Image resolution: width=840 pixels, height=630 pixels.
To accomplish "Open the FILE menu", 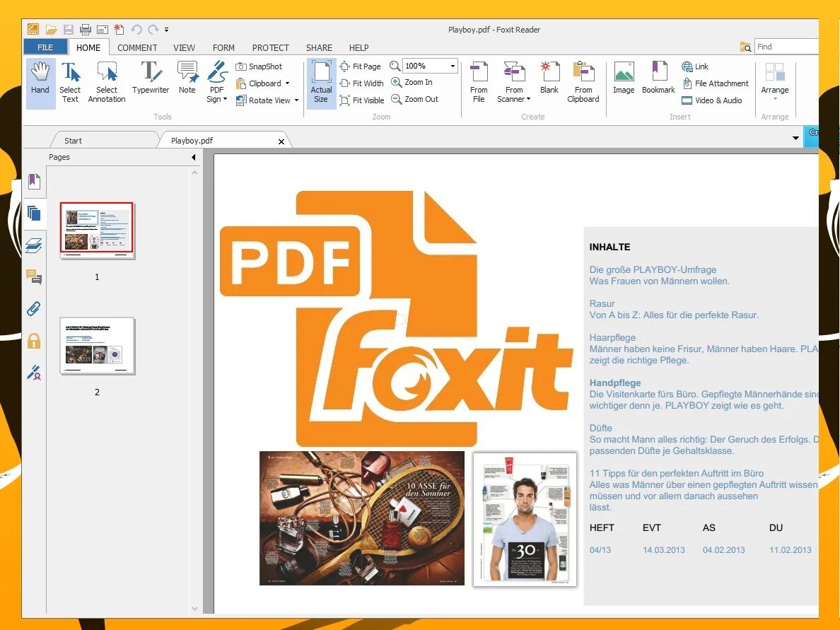I will 45,47.
